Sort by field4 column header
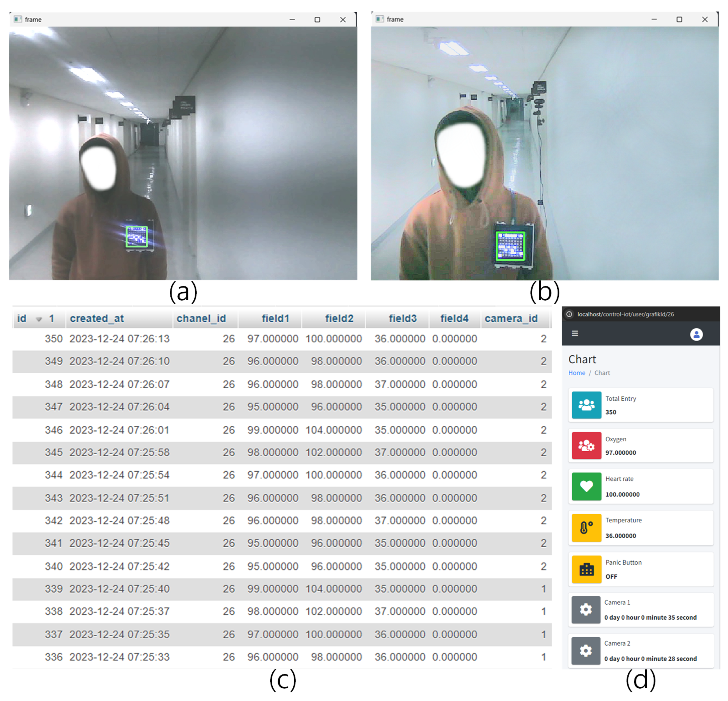This screenshot has width=728, height=701. (454, 318)
